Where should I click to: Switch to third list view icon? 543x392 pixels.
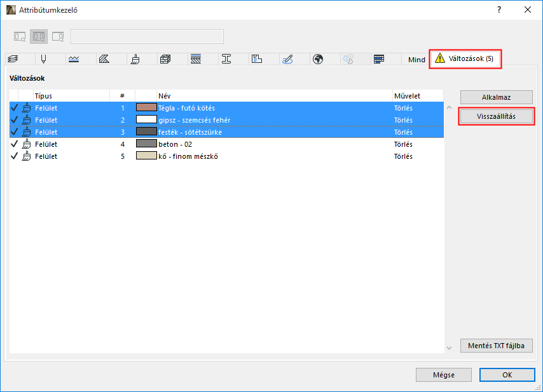[x=58, y=37]
